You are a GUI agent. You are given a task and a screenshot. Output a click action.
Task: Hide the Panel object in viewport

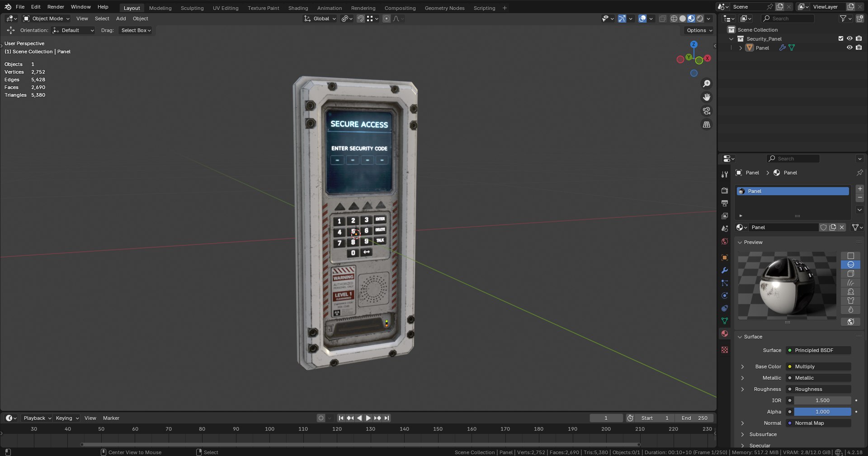pyautogui.click(x=849, y=47)
